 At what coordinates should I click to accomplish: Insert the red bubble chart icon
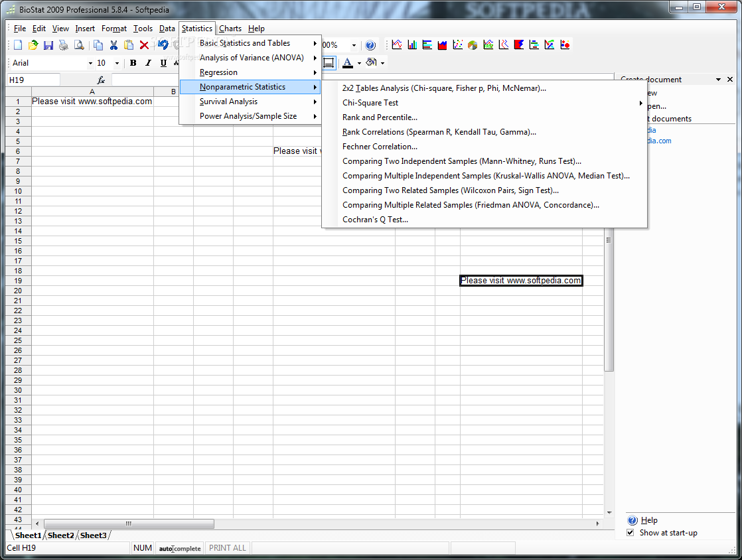pyautogui.click(x=565, y=45)
